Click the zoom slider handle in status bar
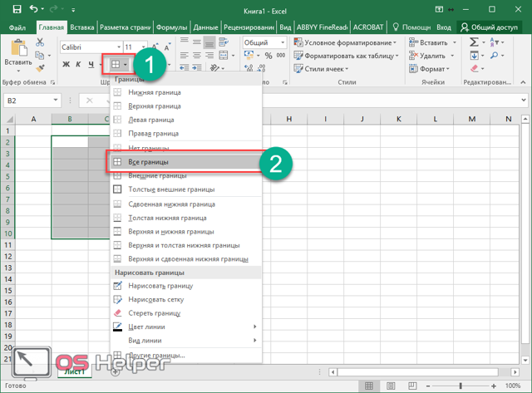Screen dimensions: 532x393 point(461,386)
